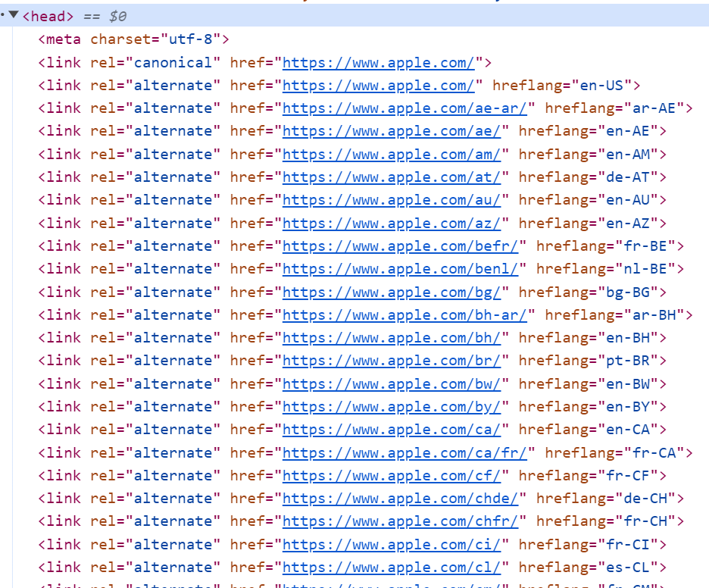Screen dimensions: 709x588
Task: Select hreflang value "bg-BG"
Action: tap(628, 292)
